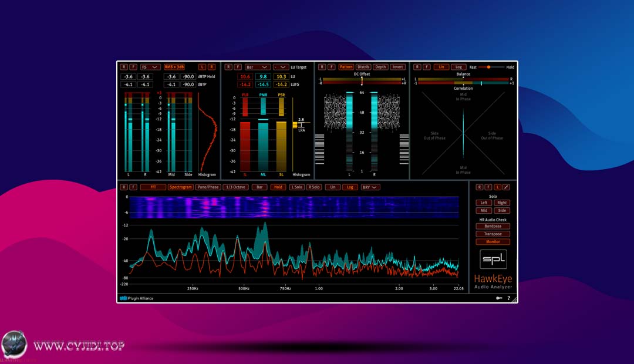Enable R Solo in analyzer
Screen dimensions: 634x364
[313, 187]
